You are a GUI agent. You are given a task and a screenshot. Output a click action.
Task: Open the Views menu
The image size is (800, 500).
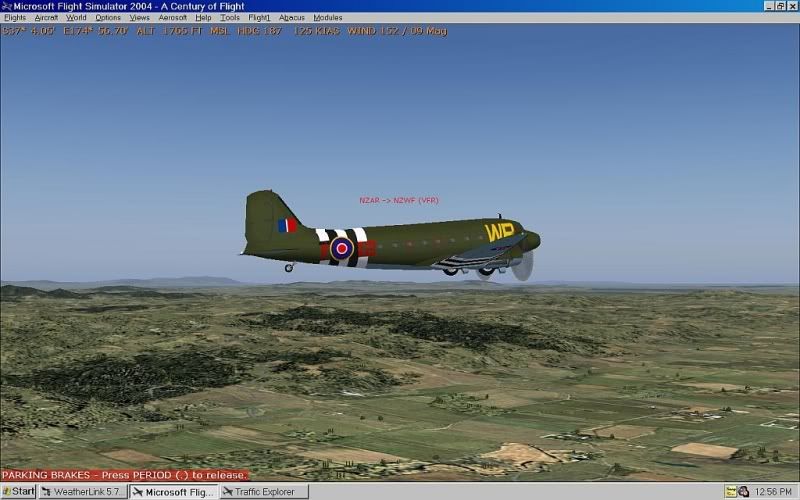(x=140, y=18)
